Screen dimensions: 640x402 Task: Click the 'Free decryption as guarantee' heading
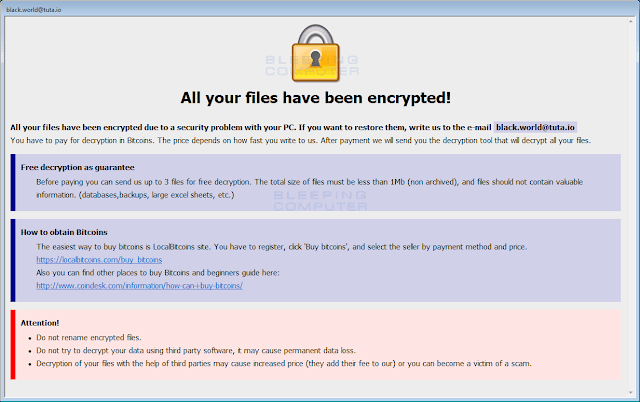pyautogui.click(x=78, y=167)
